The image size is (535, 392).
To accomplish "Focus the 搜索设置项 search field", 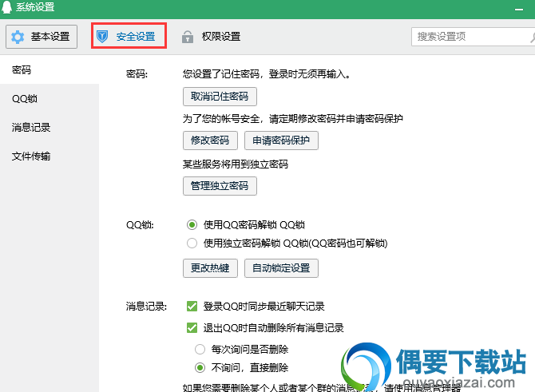I will tap(473, 37).
